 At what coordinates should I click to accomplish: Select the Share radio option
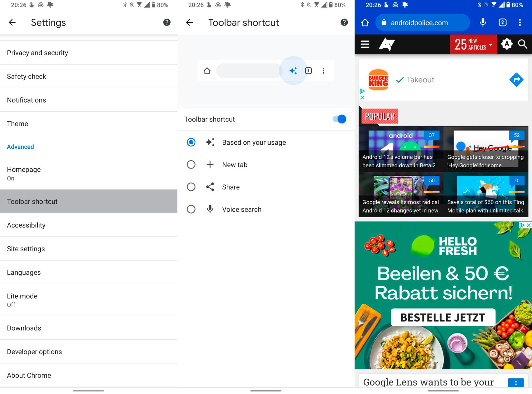point(191,187)
